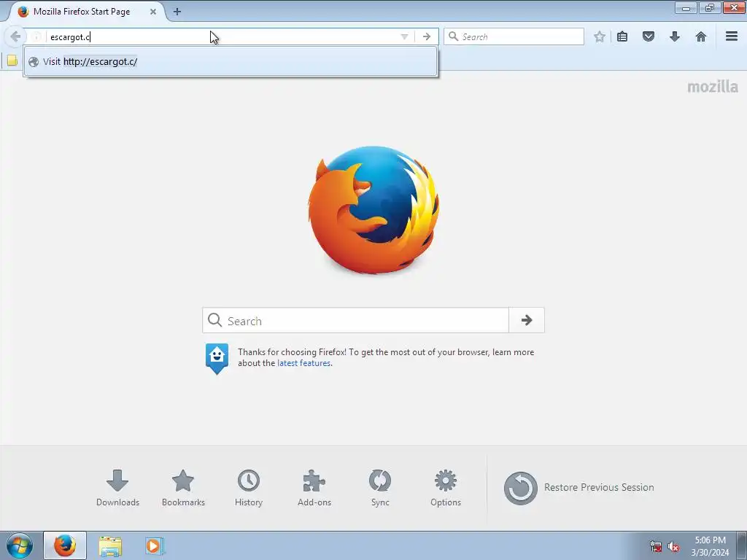Open the address bar history dropdown arrow
This screenshot has width=747, height=560.
tap(404, 36)
